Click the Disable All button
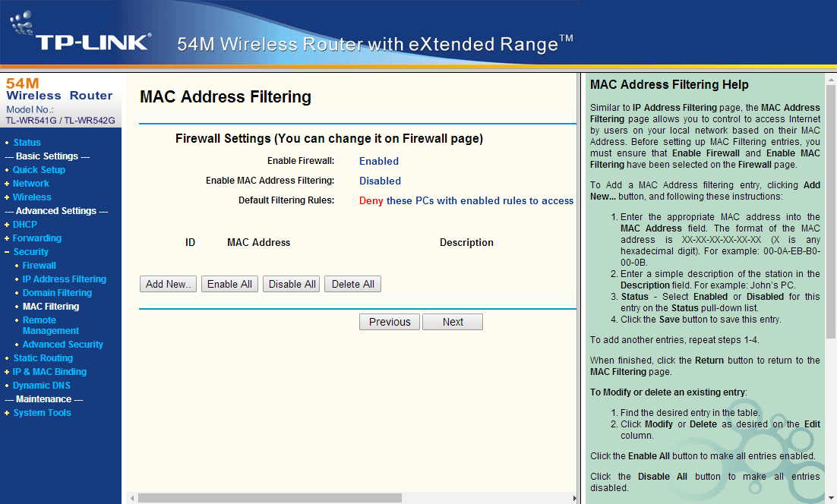 (292, 285)
